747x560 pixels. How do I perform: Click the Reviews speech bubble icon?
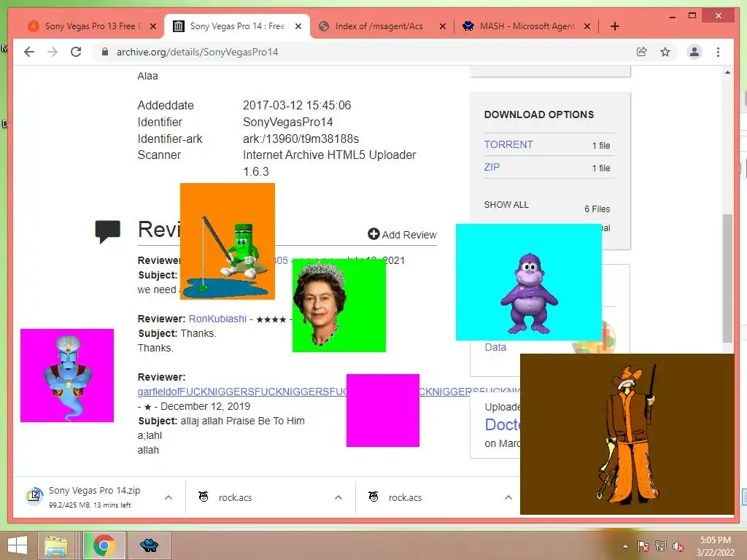tap(108, 231)
